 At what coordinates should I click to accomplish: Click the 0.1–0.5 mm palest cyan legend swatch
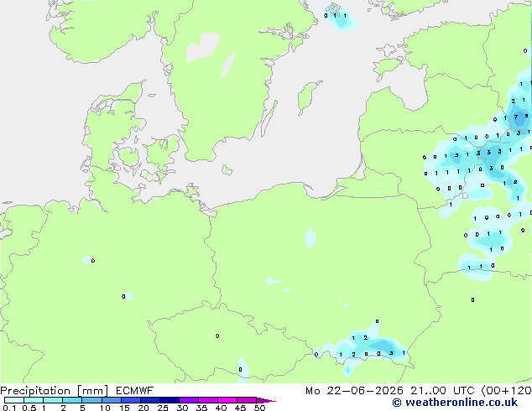tap(14, 400)
